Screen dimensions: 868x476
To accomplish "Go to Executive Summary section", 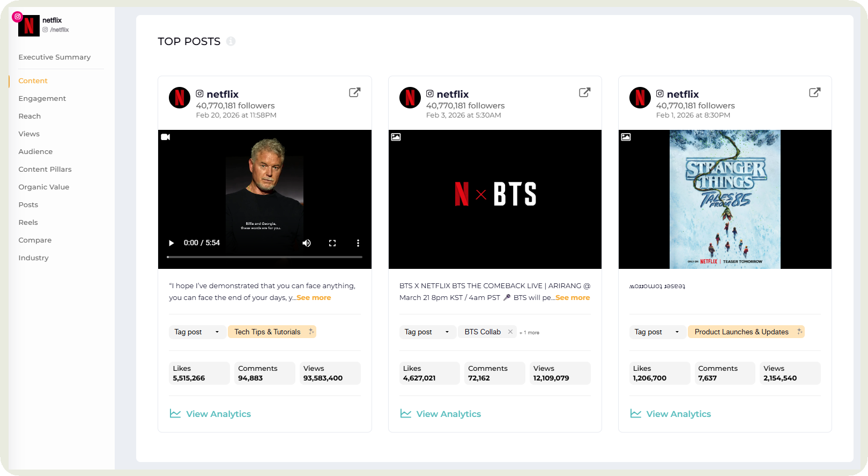I will coord(55,57).
